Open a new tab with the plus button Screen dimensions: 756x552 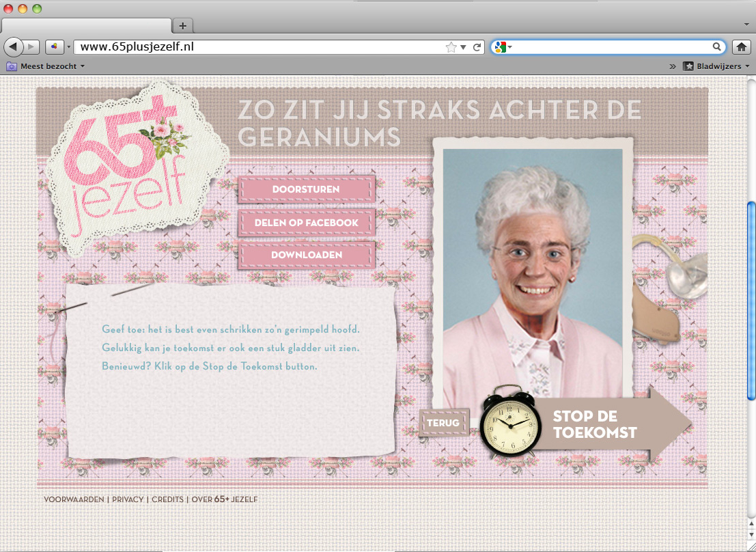point(183,26)
